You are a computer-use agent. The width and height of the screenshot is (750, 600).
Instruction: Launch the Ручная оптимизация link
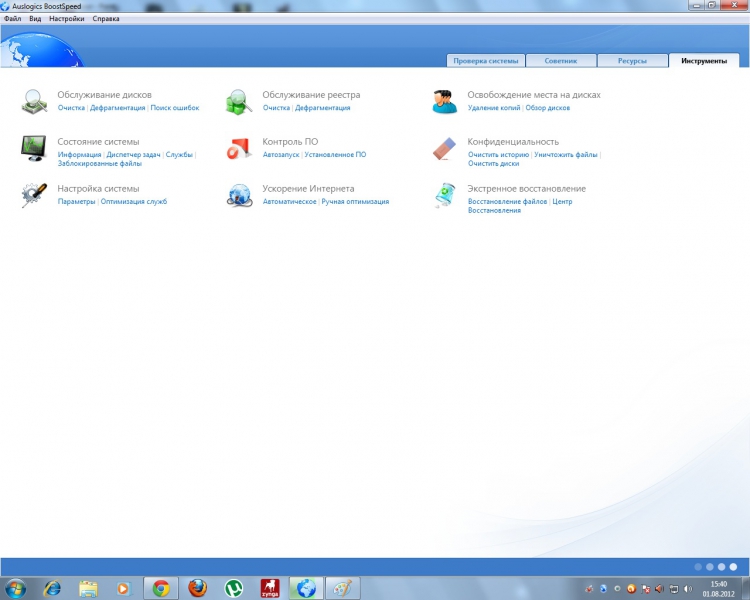(355, 202)
